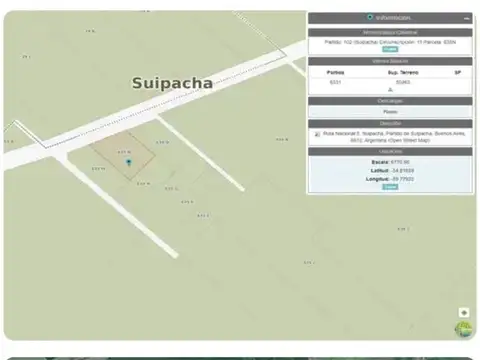The image size is (480, 360).
Task: Click the Partida number value in the table
Action: click(x=335, y=82)
